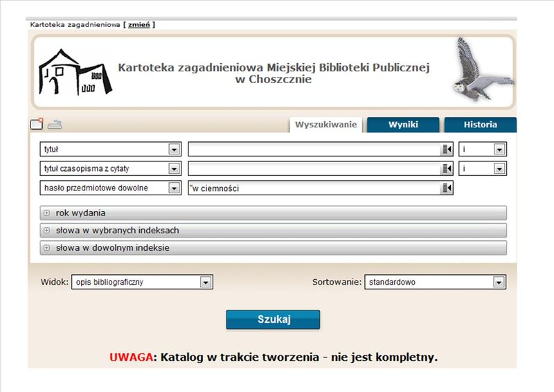Screen dimensions: 554x392
Task: Open the Widok "opis bibliograficzny" dropdown
Action: (205, 283)
